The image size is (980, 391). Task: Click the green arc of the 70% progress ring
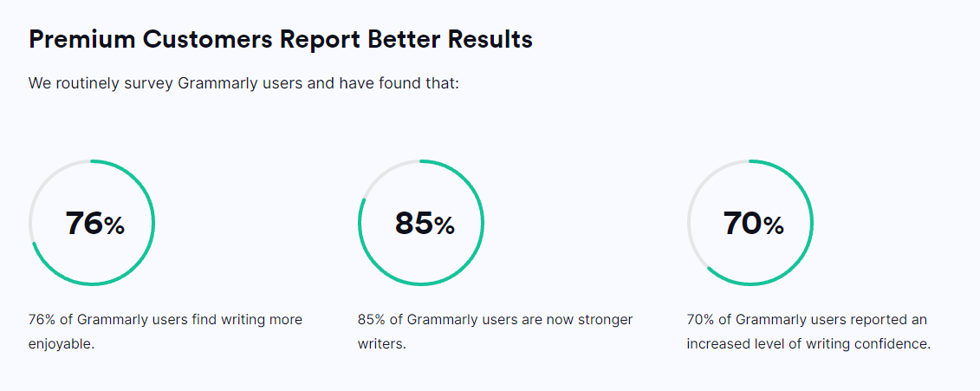811,224
